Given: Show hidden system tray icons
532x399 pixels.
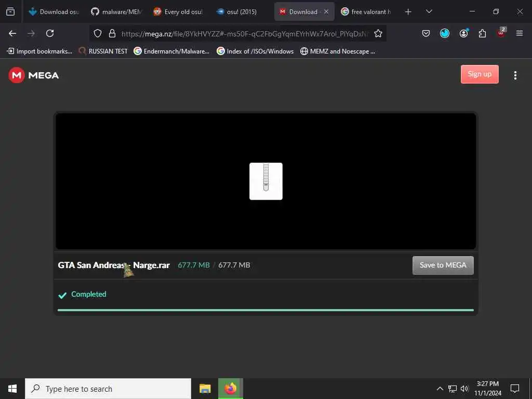Looking at the screenshot, I should point(440,389).
